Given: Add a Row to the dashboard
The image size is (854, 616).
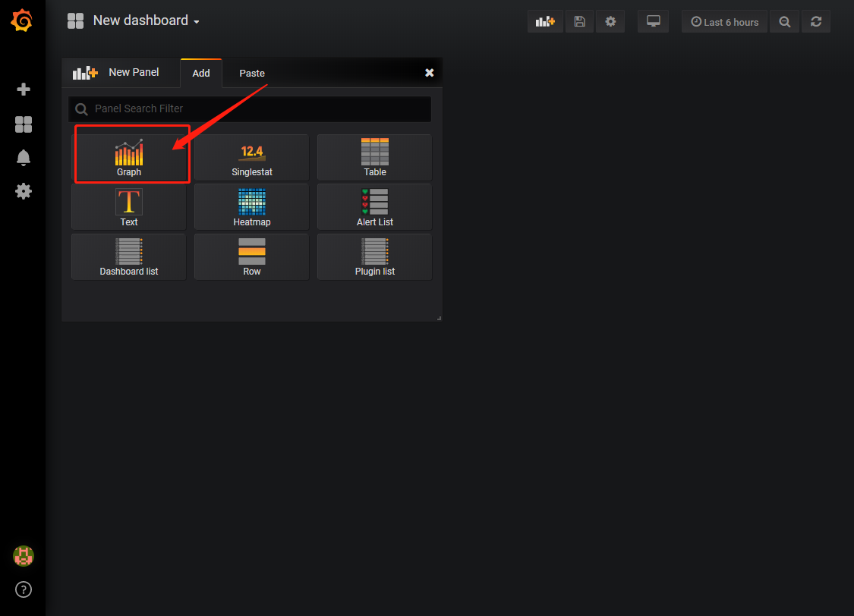Looking at the screenshot, I should 251,256.
